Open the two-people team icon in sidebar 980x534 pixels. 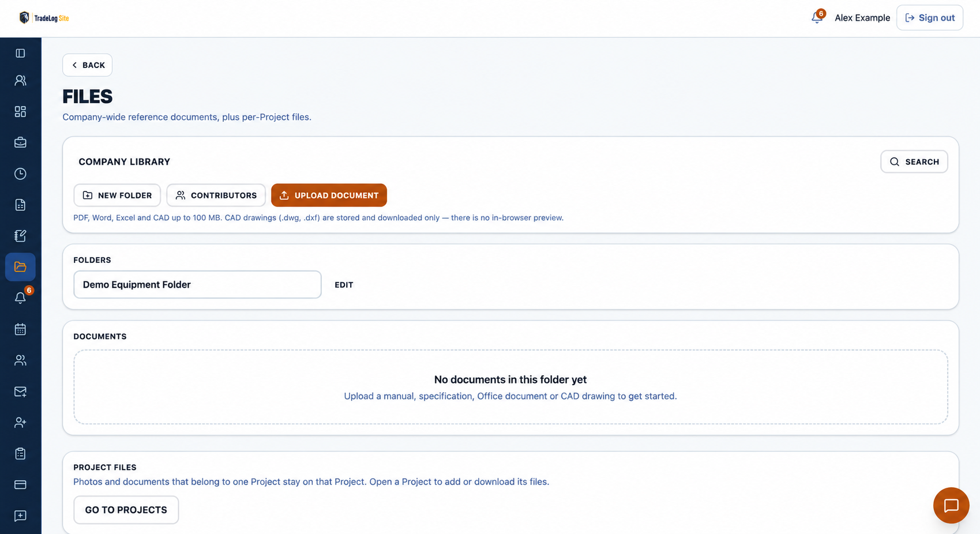(20, 360)
